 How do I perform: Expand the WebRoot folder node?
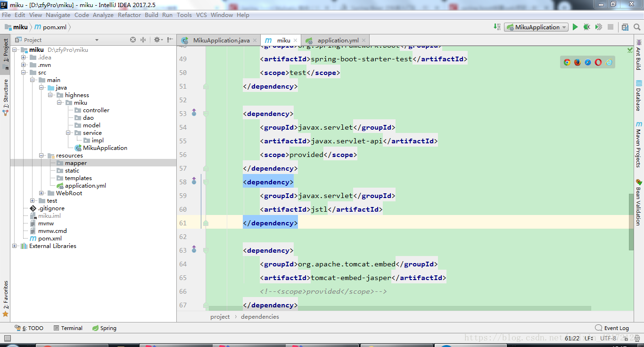41,193
